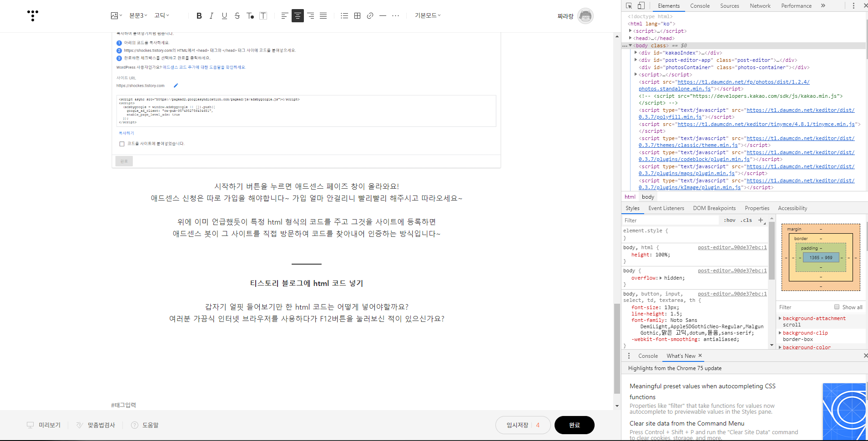Open the text background color tool

(x=263, y=16)
